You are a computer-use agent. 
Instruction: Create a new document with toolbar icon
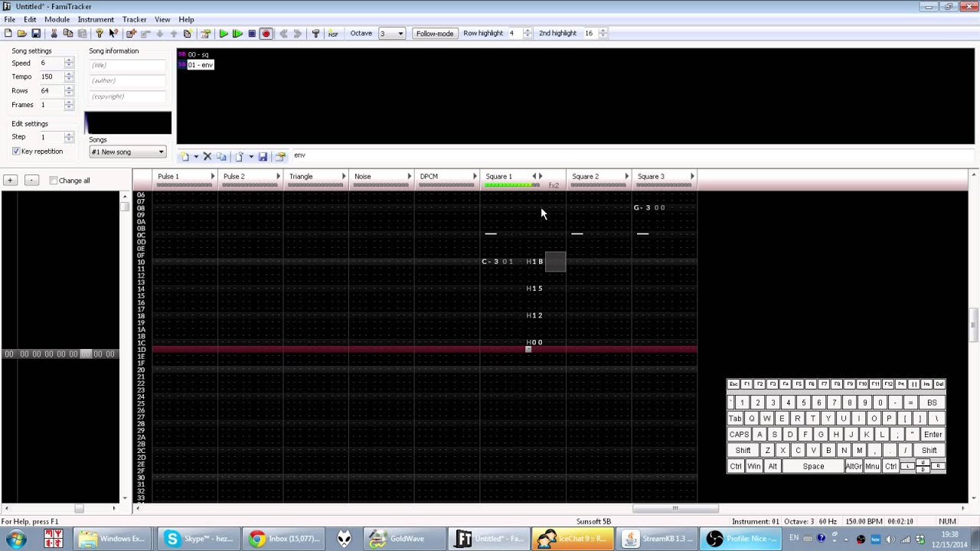tap(8, 34)
